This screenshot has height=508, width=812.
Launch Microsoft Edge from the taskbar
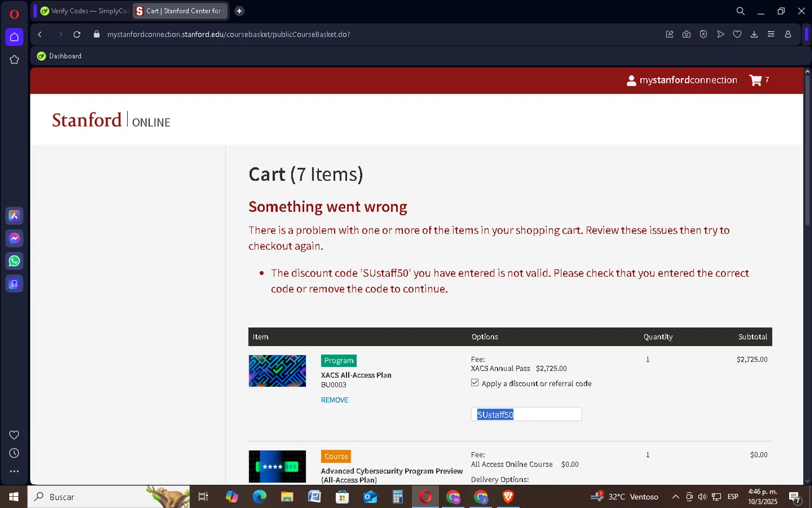point(259,497)
